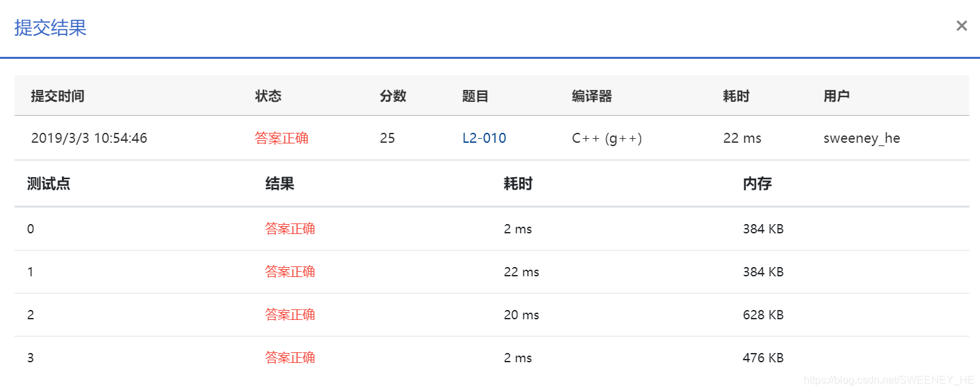This screenshot has height=392, width=980.
Task: Click the 提交结果 dialog title
Action: pos(51,28)
